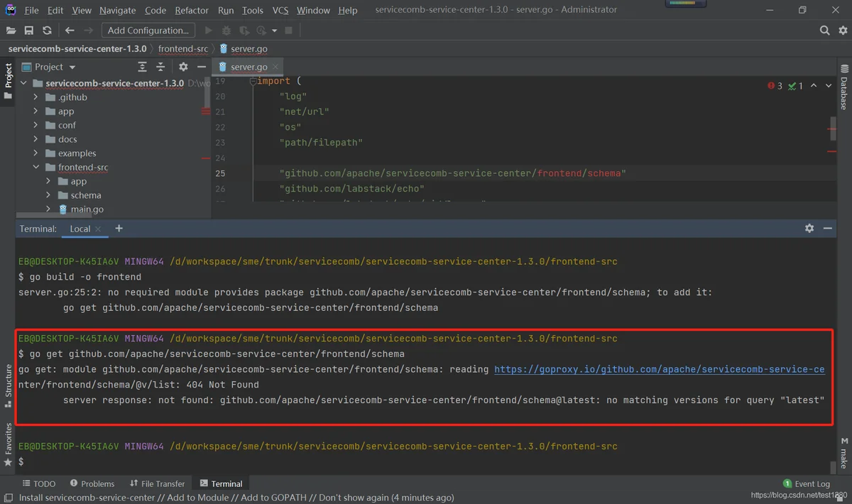The image size is (852, 504).
Task: Place cursor on line 25 schema import
Action: pyautogui.click(x=452, y=173)
